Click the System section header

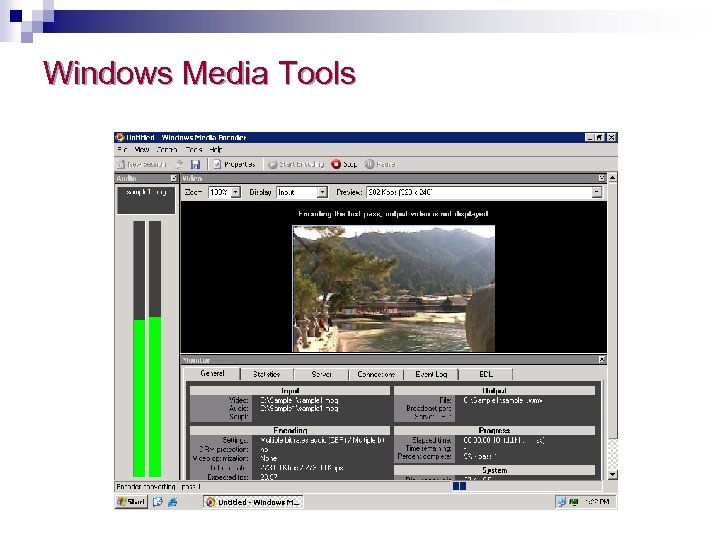pyautogui.click(x=494, y=470)
